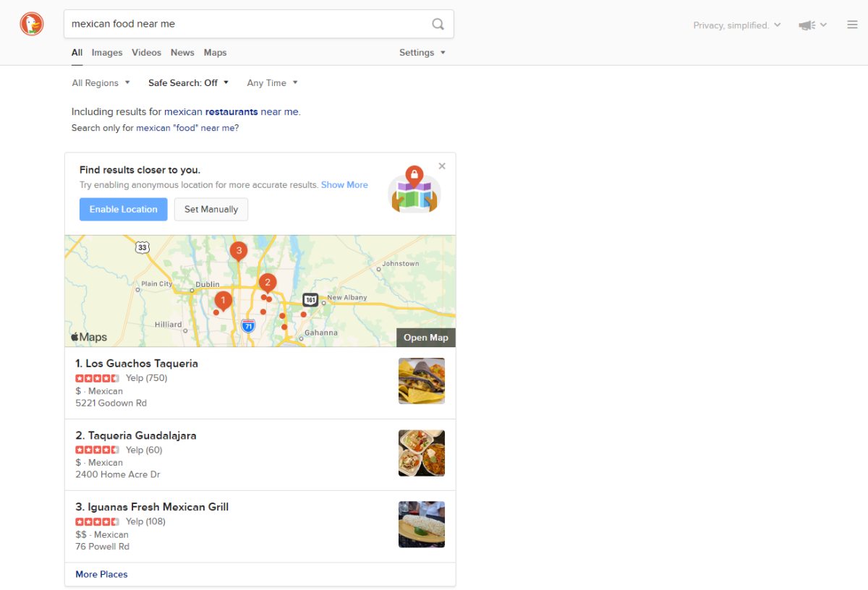Screen dimensions: 868x590
Task: Click the Route 161 highway marker
Action: click(x=310, y=299)
